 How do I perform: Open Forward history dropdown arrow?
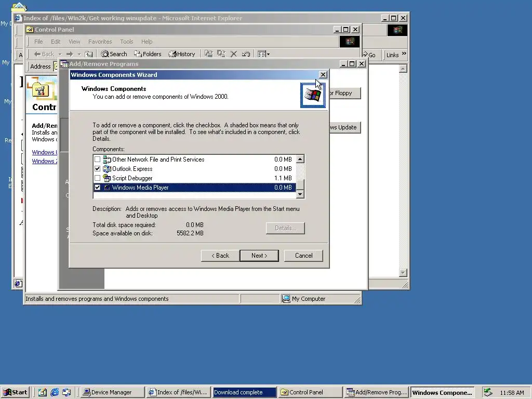(x=79, y=54)
